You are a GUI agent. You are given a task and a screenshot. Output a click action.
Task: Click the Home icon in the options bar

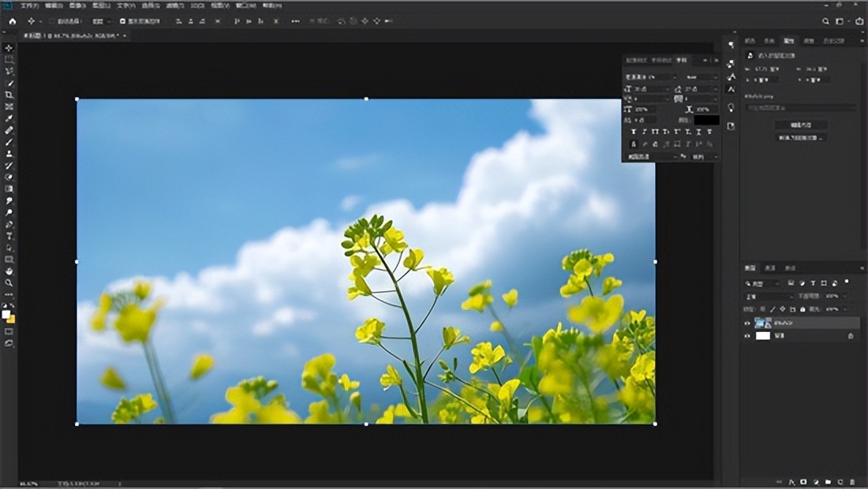[12, 21]
